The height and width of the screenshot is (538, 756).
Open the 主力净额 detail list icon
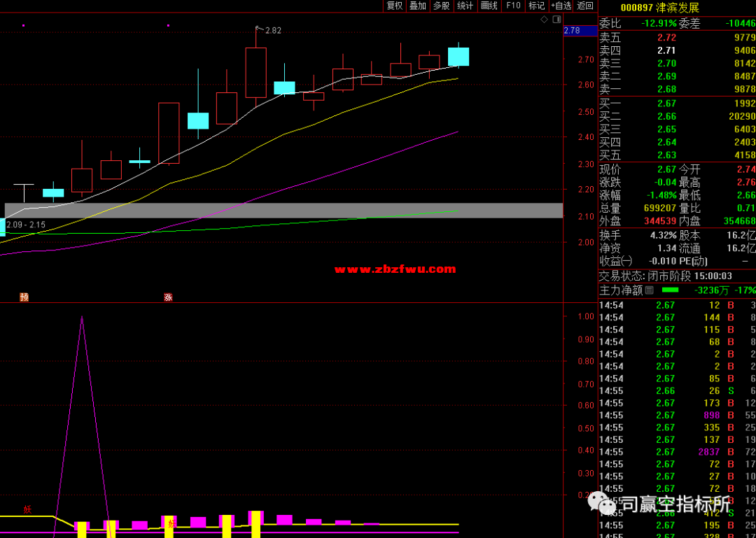(x=649, y=290)
